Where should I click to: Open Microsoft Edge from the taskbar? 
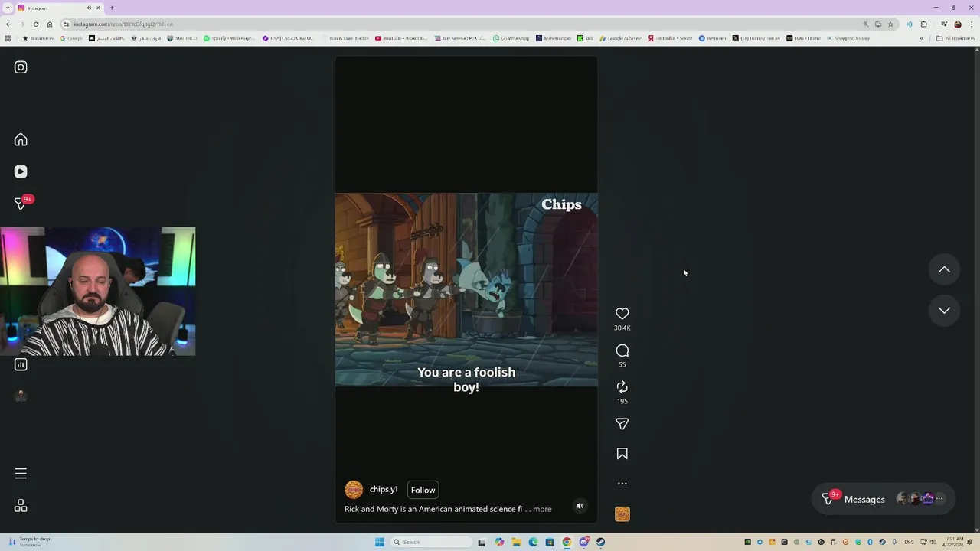[x=533, y=542]
